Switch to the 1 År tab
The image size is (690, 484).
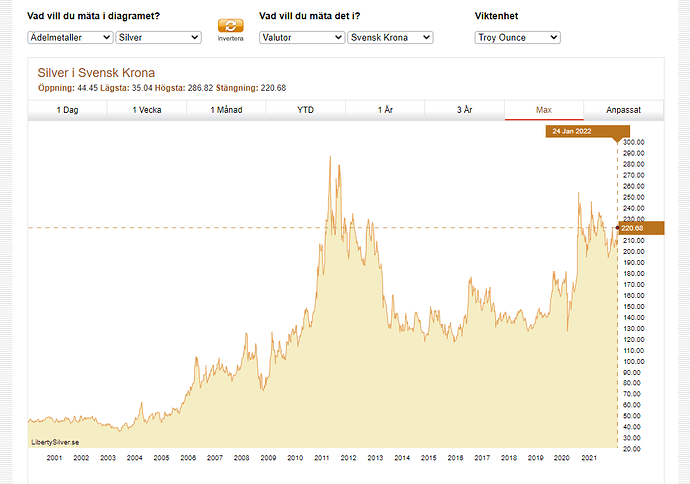(385, 110)
